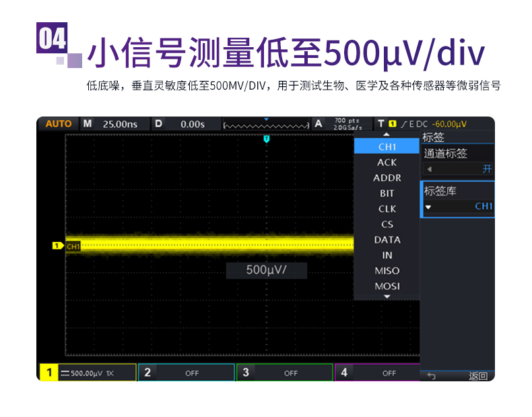Viewport: 532px width, 417px height.
Task: Turn on channel 3 (OFF)
Action: point(285,373)
